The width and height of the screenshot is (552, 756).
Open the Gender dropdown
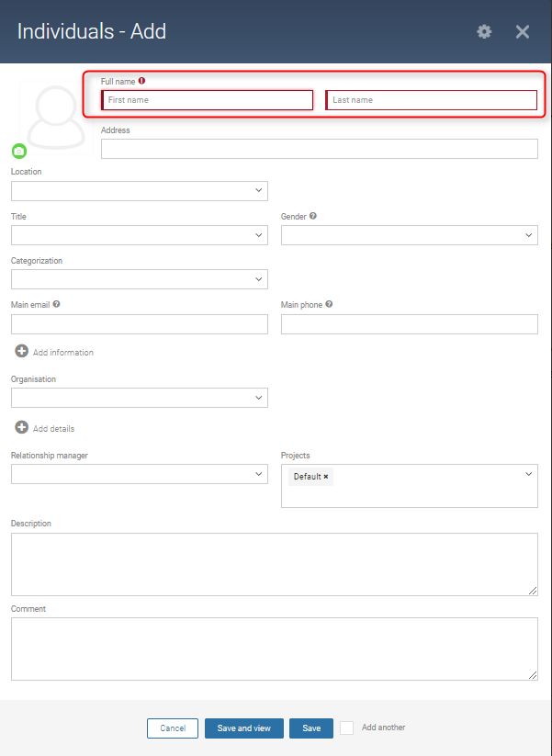point(410,235)
